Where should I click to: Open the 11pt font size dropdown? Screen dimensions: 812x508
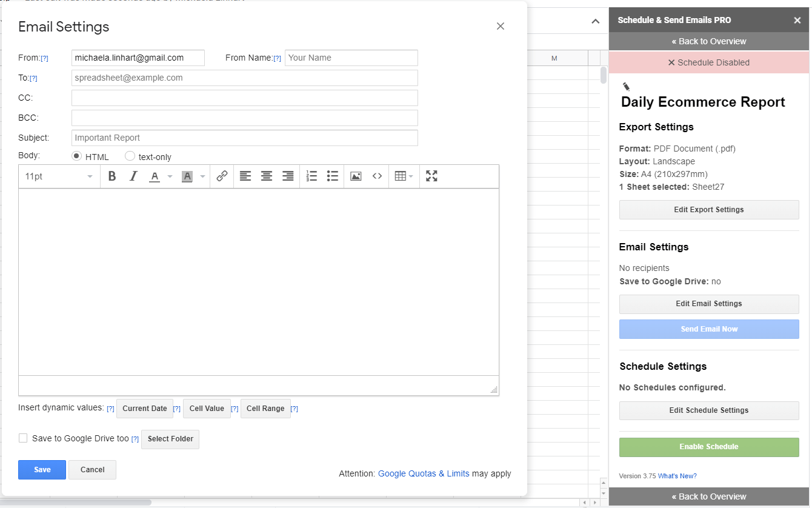click(59, 176)
